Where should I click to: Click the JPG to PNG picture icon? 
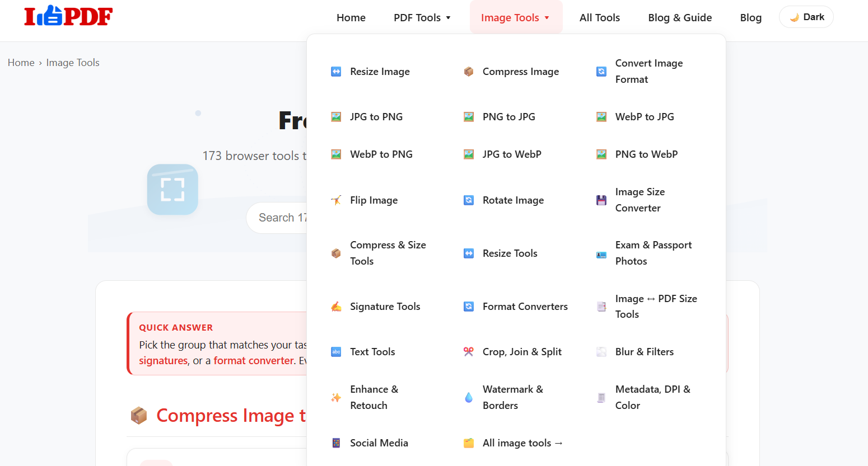[336, 117]
